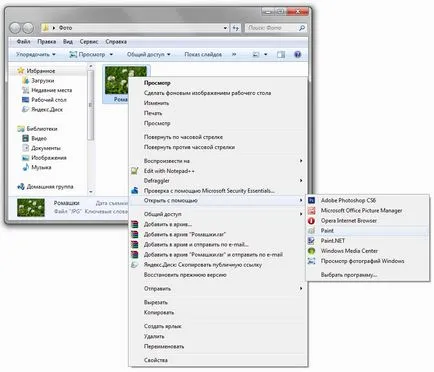
Task: Click the Загрузки folder icon
Action: (25, 81)
